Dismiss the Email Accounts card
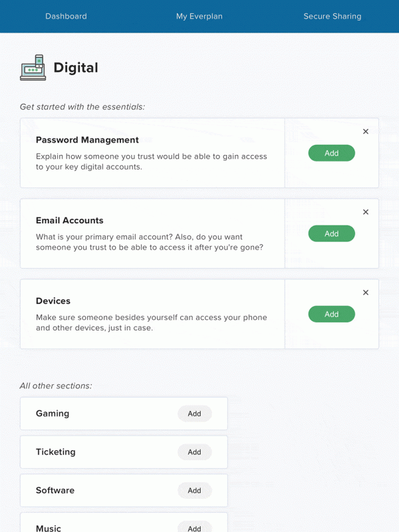 click(x=366, y=212)
